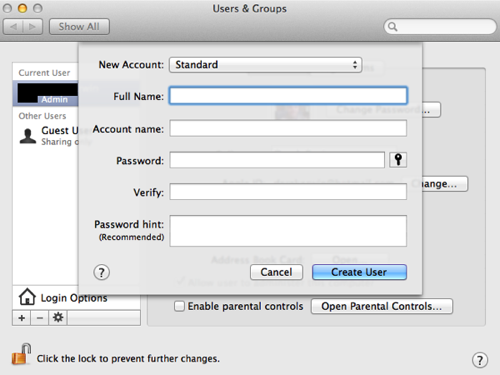Open the New Account type dropdown
500x375 pixels.
tap(266, 65)
